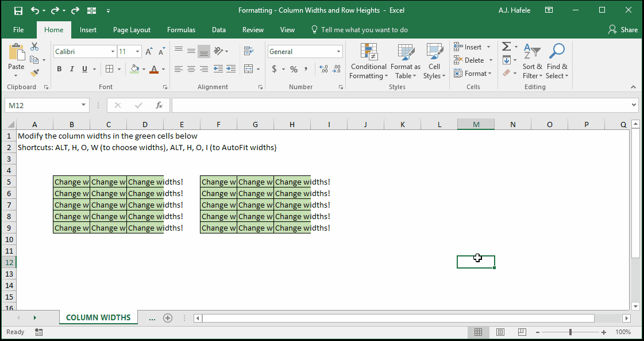The width and height of the screenshot is (644, 341).
Task: Click the Undo arrow icon
Action: pos(35,10)
